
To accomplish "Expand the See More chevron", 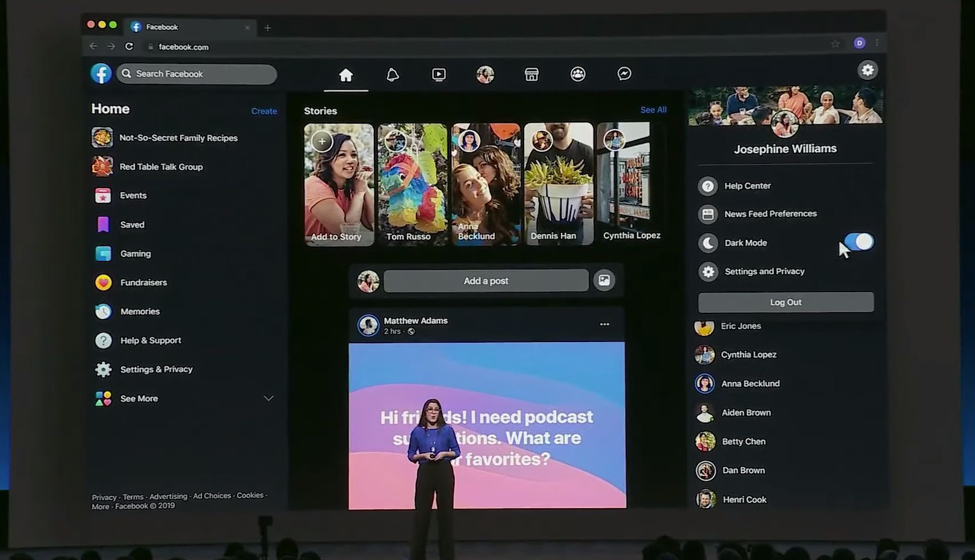I will click(268, 398).
